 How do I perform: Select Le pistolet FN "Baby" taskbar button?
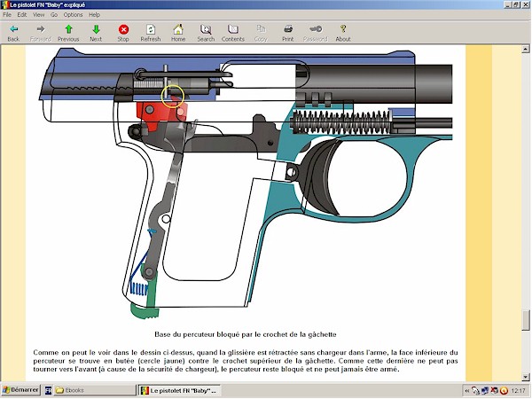pyautogui.click(x=179, y=390)
